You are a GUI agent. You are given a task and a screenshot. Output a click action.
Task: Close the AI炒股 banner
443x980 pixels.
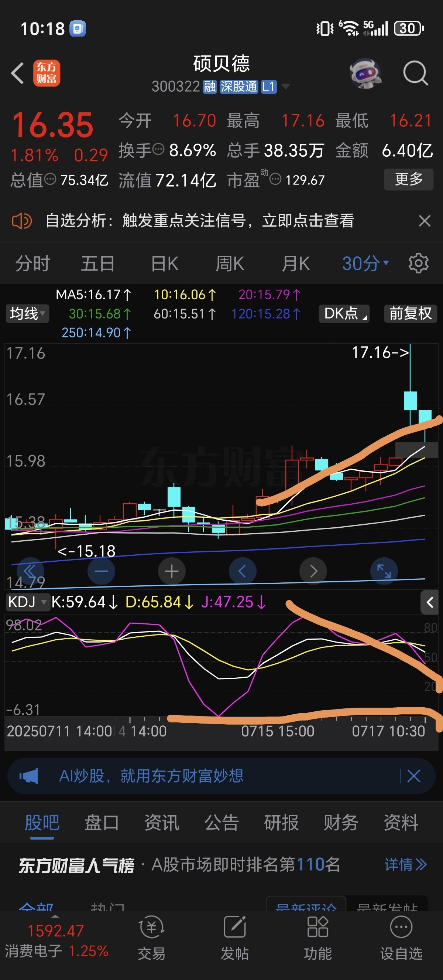tap(413, 776)
